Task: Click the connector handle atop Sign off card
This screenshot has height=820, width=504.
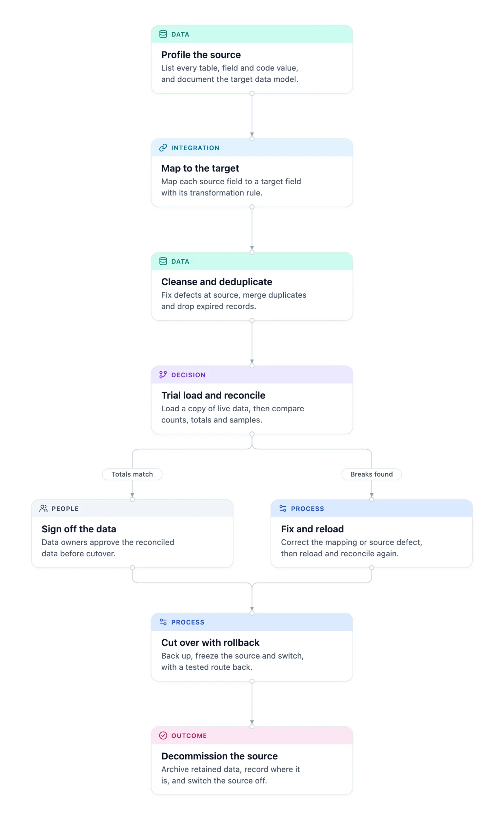Action: [132, 499]
